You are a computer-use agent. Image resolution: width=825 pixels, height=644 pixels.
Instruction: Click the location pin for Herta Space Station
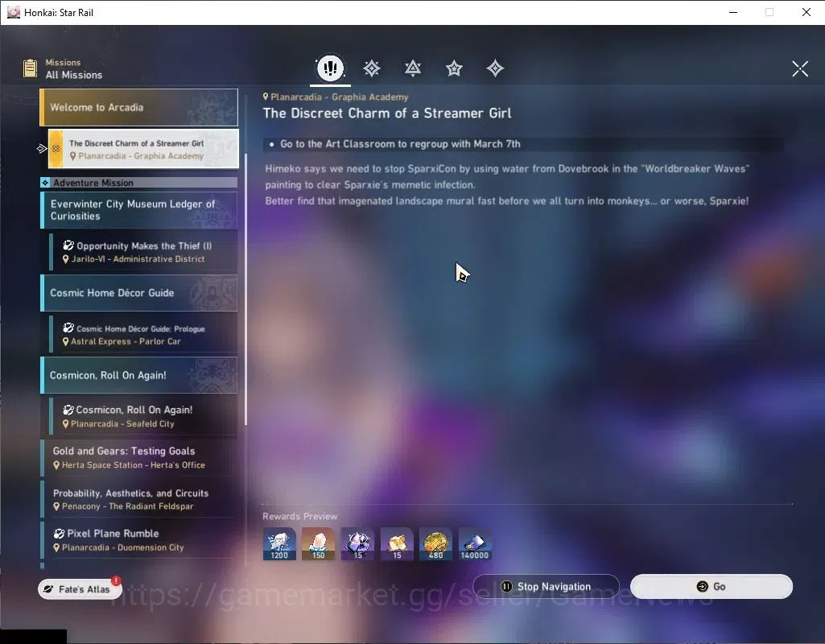tap(56, 465)
